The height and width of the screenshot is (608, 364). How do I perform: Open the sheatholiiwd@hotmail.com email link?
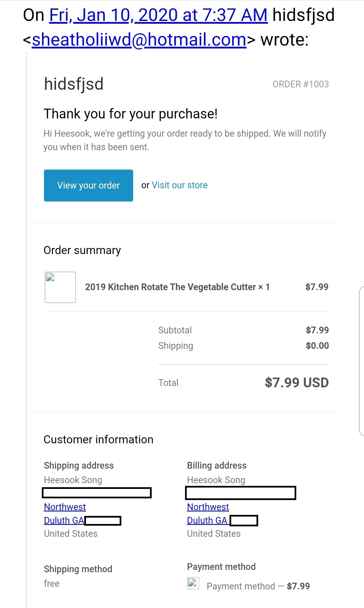point(139,40)
